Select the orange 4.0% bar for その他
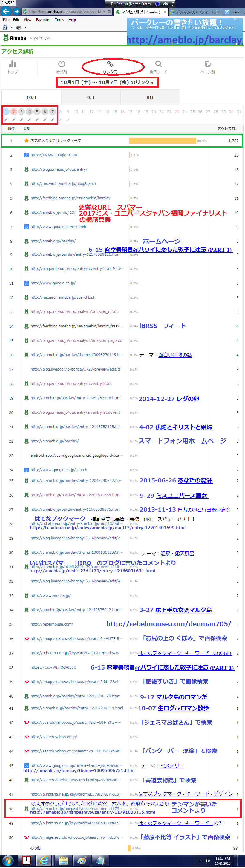 pyautogui.click(x=130, y=848)
